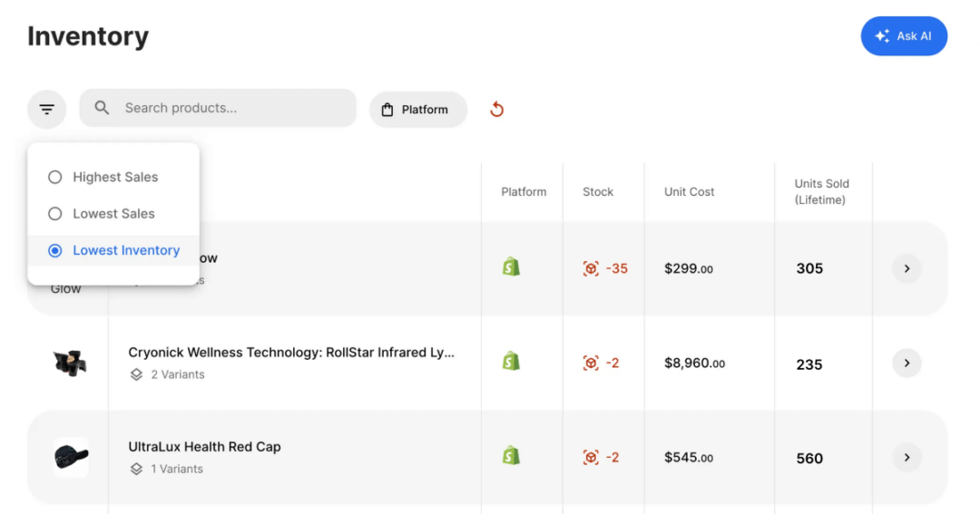The image size is (980, 514).
Task: Open the Platform filter dropdown
Action: (x=417, y=110)
